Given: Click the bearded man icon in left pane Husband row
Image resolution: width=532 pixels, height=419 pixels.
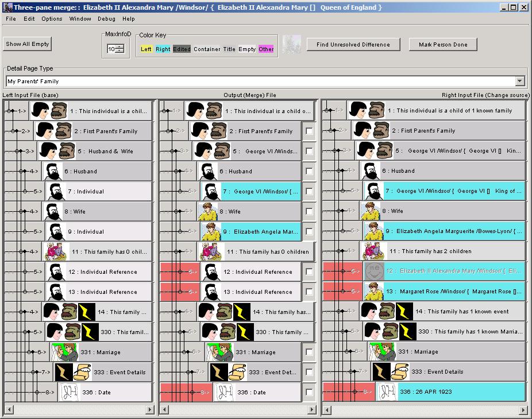Looking at the screenshot, I should [53, 172].
